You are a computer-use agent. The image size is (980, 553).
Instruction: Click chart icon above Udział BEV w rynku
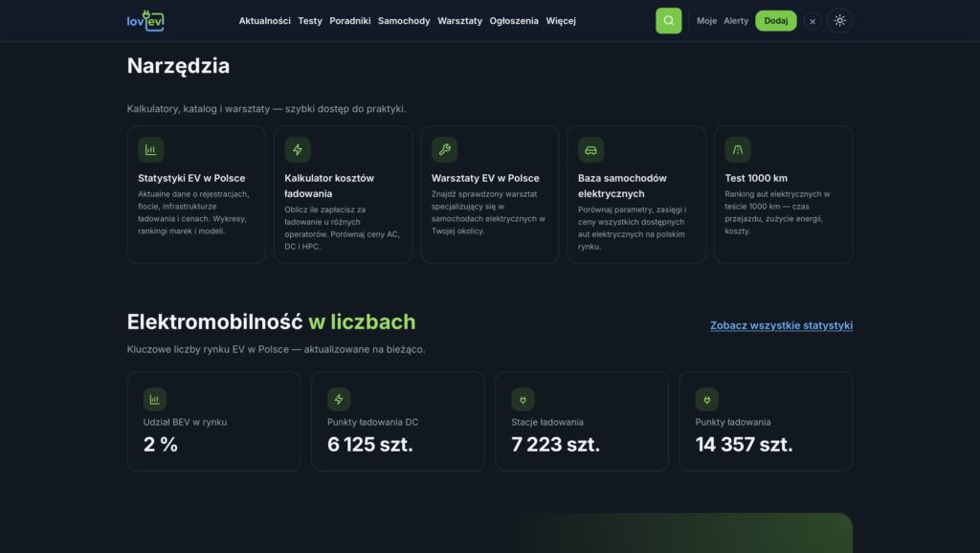(154, 399)
